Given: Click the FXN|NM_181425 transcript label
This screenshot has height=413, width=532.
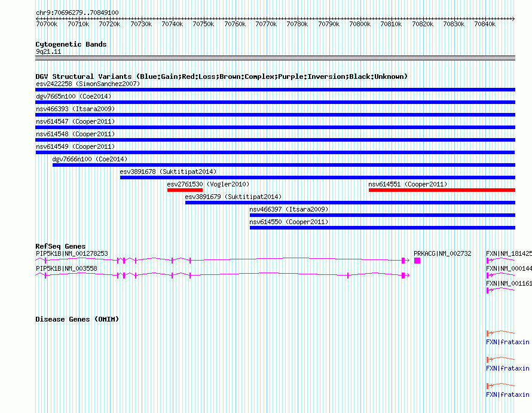Looking at the screenshot, I should click(x=509, y=253).
